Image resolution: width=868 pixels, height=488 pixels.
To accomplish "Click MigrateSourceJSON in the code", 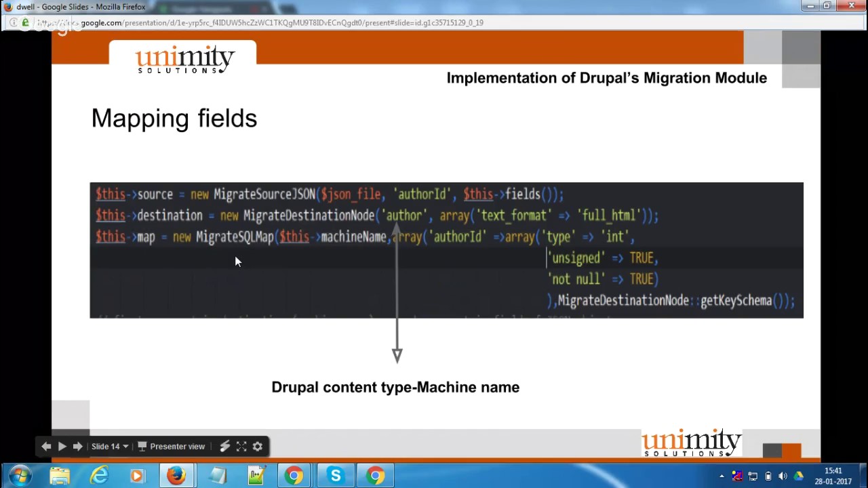I will [x=264, y=195].
